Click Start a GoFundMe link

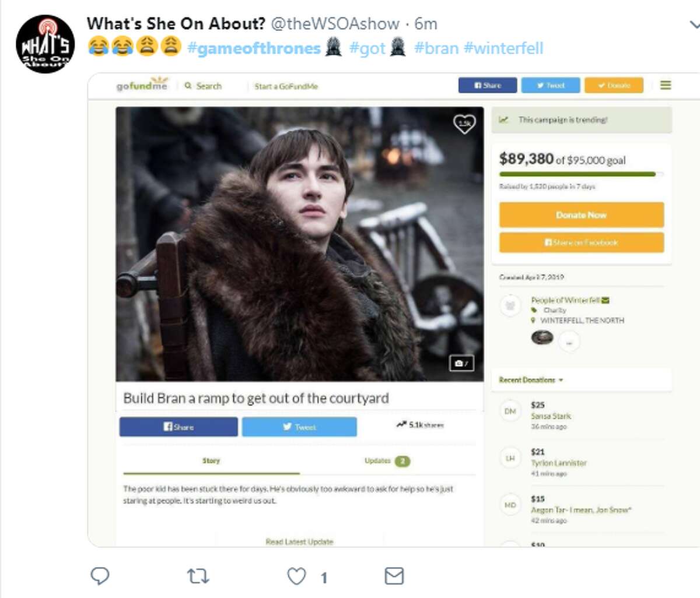pyautogui.click(x=286, y=86)
